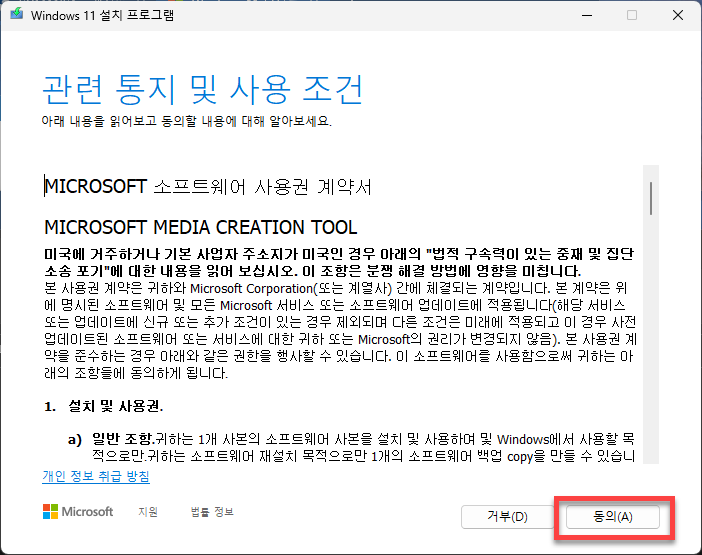Click the subtitle 아래 내용을 읽어보고 동의할 내용에 대해 알아보세요.
Screen dimensions: 702x555
[x=187, y=121]
